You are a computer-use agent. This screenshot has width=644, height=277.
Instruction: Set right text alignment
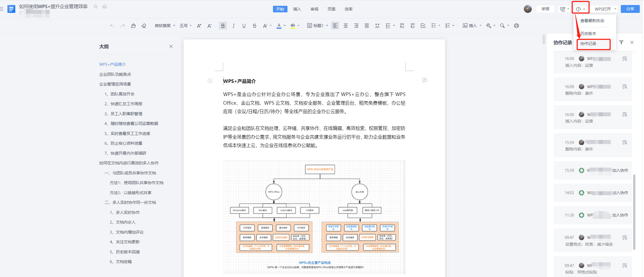tap(356, 26)
